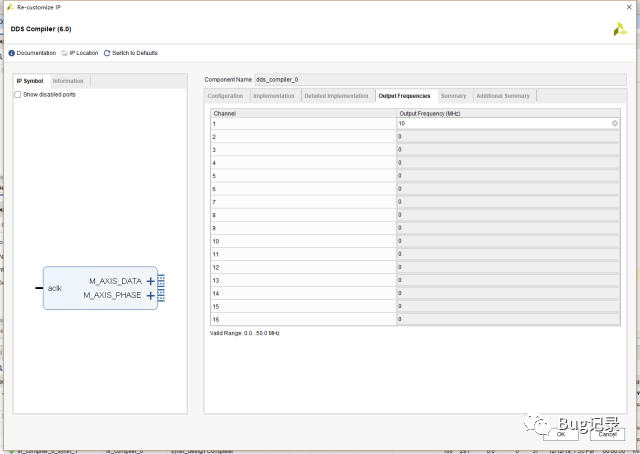
Task: Click the Vivado icon in the title bar
Action: (x=10, y=7)
